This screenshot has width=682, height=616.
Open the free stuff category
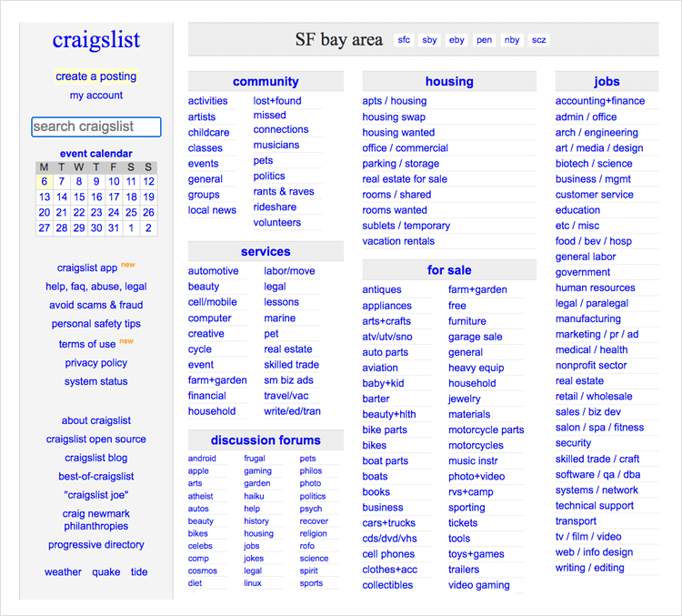tap(456, 306)
